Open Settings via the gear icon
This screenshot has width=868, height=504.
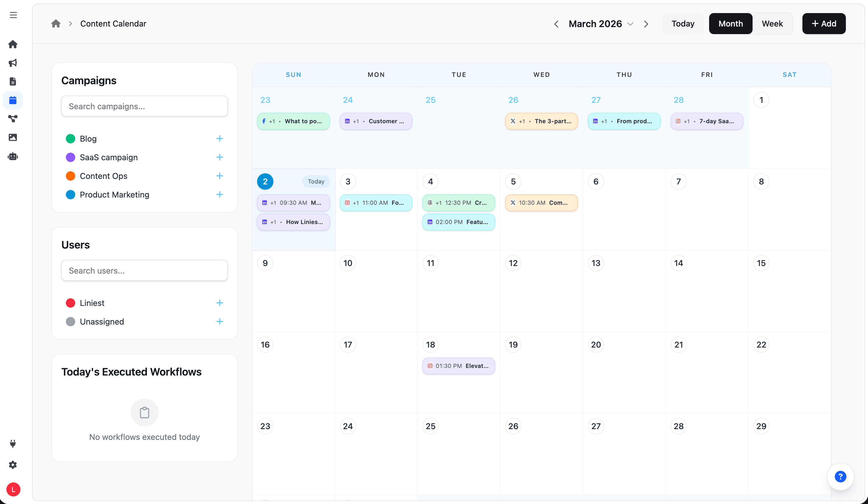[x=13, y=465]
